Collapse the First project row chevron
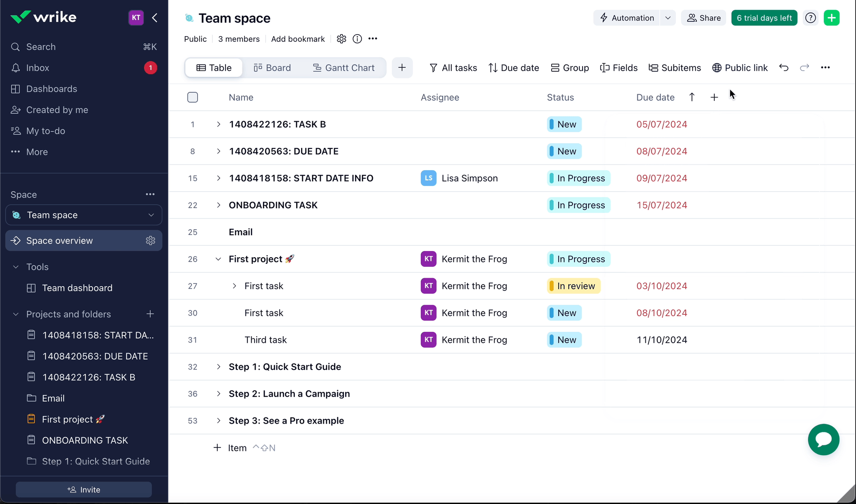The height and width of the screenshot is (504, 856). (218, 259)
